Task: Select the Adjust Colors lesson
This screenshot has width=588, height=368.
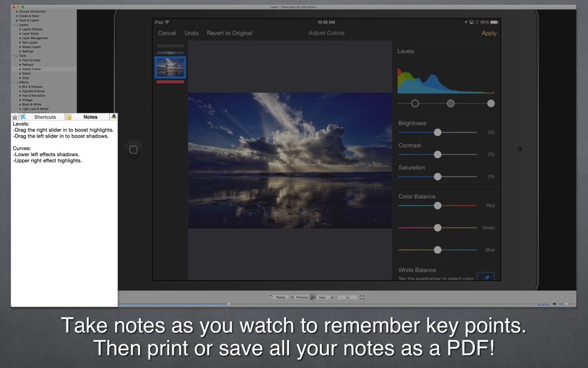Action: (31, 69)
